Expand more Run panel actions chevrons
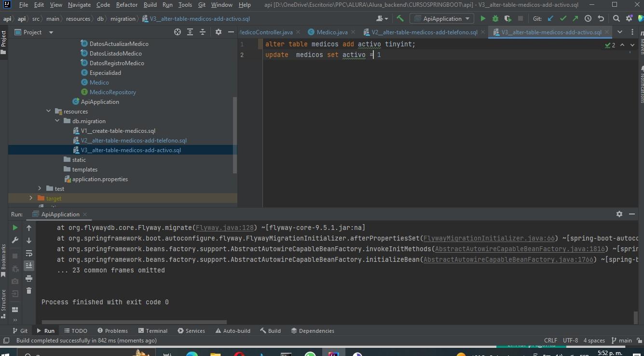Image resolution: width=644 pixels, height=356 pixels. coord(15,320)
